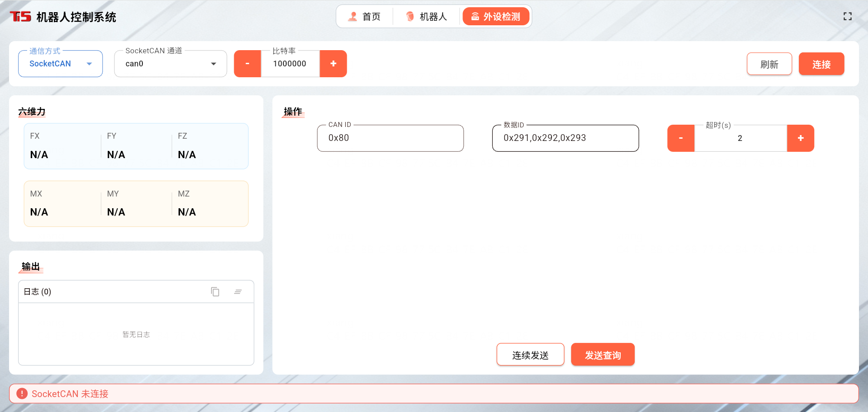Click the SocketCAN 未连接 warning icon

[22, 393]
